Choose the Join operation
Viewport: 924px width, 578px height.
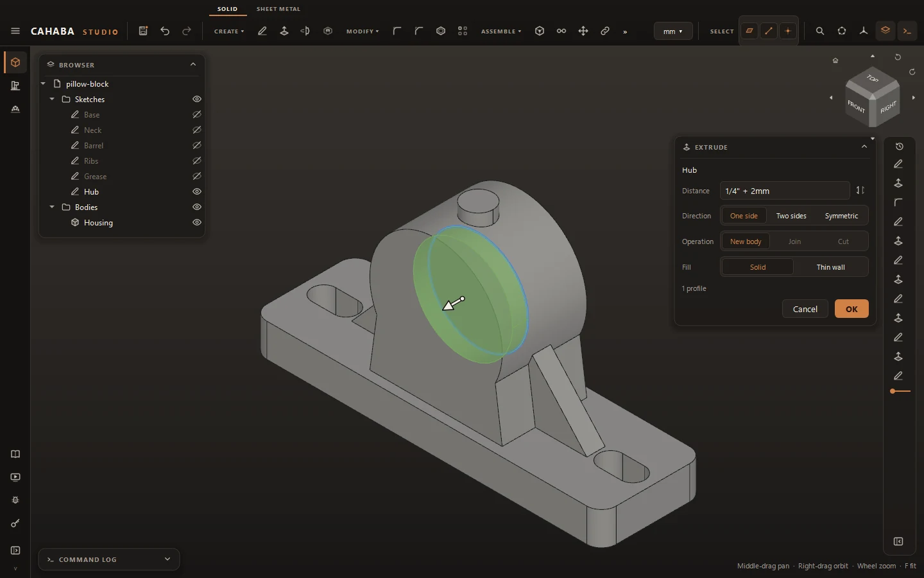coord(794,241)
